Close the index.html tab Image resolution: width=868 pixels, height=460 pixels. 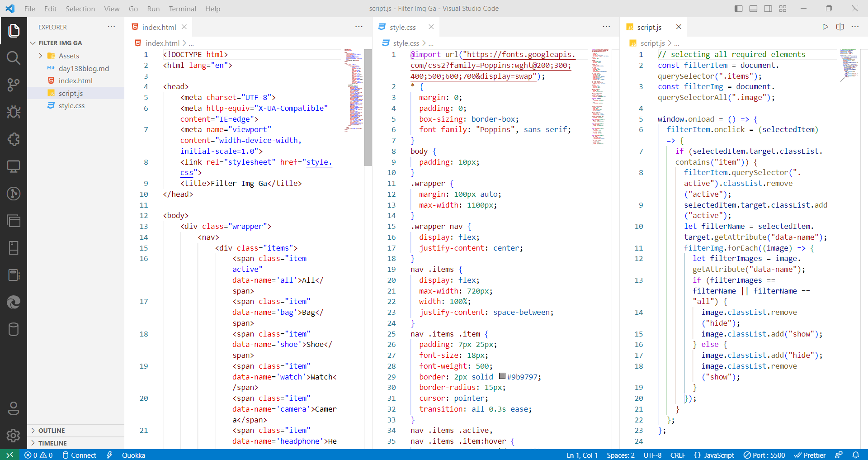(184, 27)
